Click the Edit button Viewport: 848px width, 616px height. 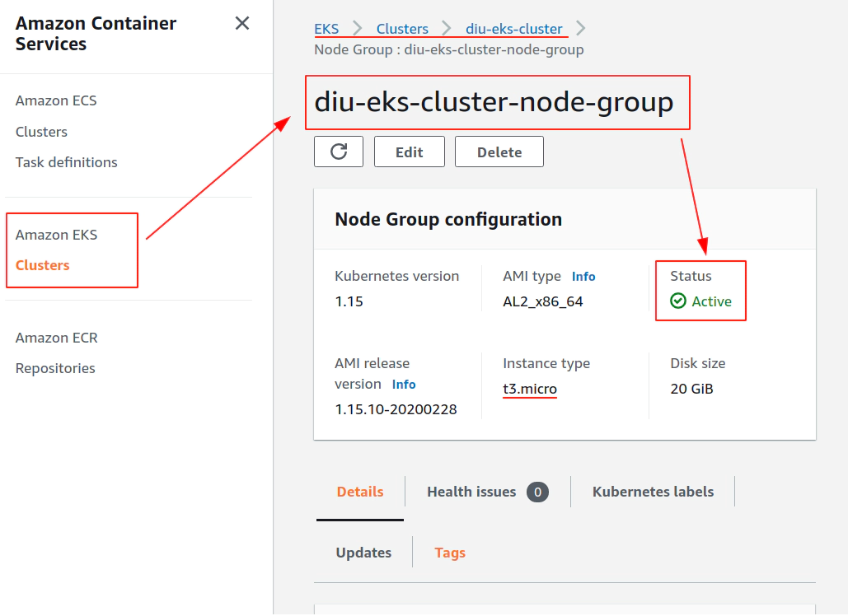tap(410, 152)
